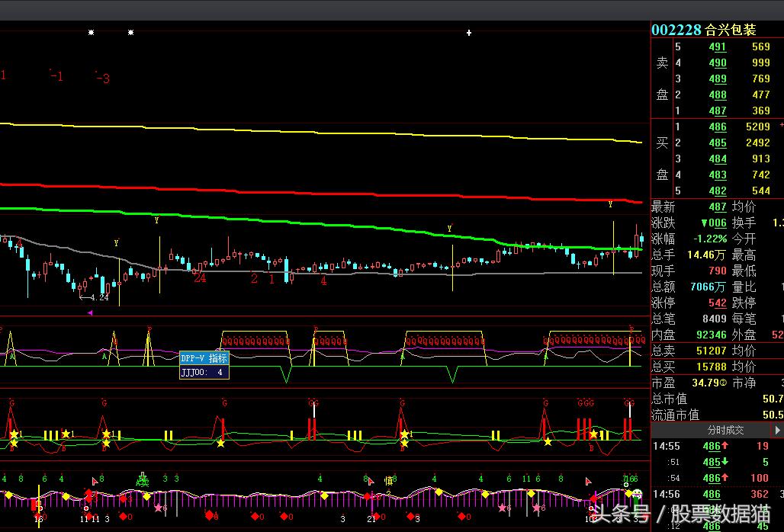Viewport: 784px width, 532px height.
Task: Click the stock code 002228
Action: (676, 30)
